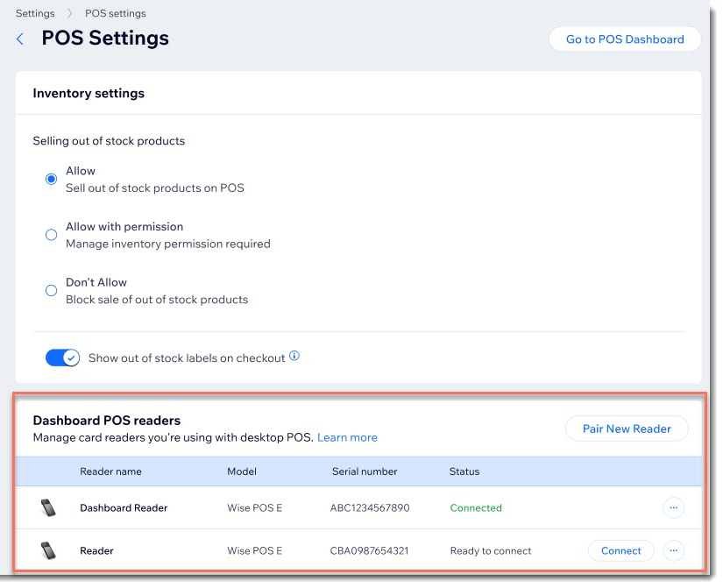723x588 pixels.
Task: Click Go to POS Dashboard button
Action: (x=624, y=39)
